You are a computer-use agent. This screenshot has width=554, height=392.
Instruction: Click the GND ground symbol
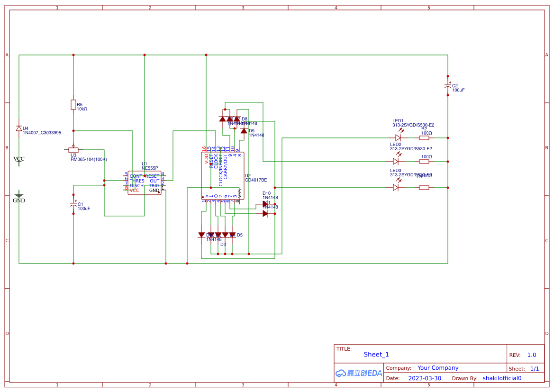(x=18, y=194)
